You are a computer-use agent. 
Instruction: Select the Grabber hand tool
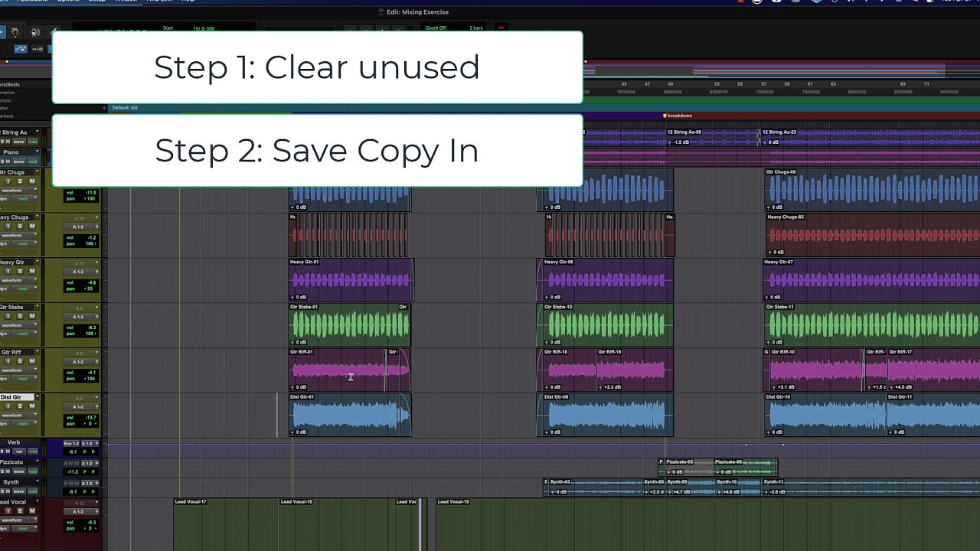point(15,32)
